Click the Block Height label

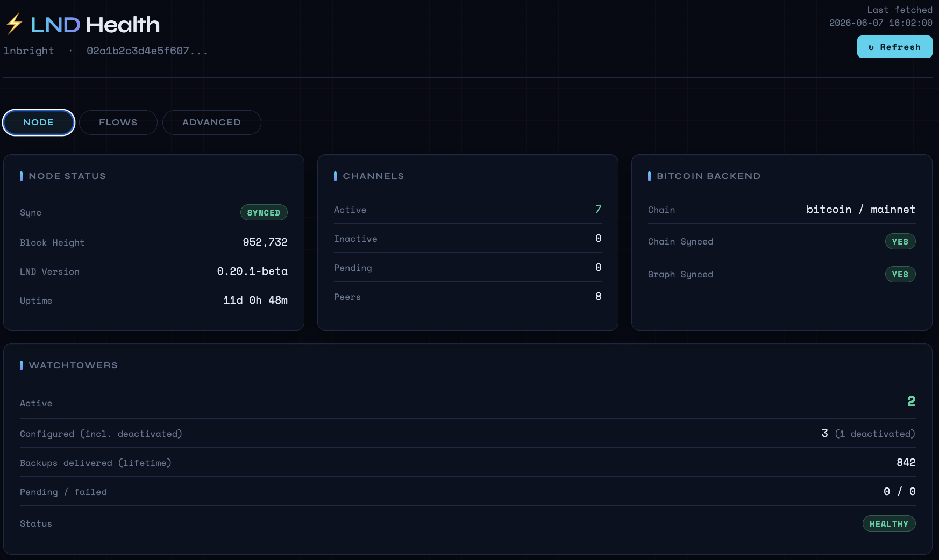52,242
